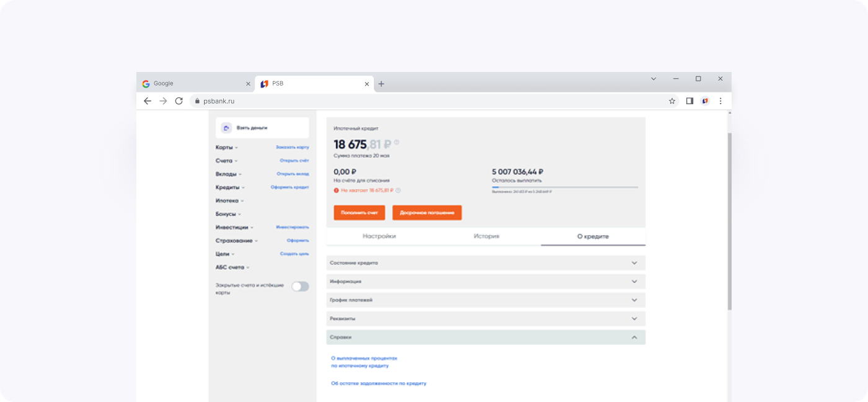This screenshot has height=402, width=868.
Task: Click the browser back arrow
Action: coord(148,101)
